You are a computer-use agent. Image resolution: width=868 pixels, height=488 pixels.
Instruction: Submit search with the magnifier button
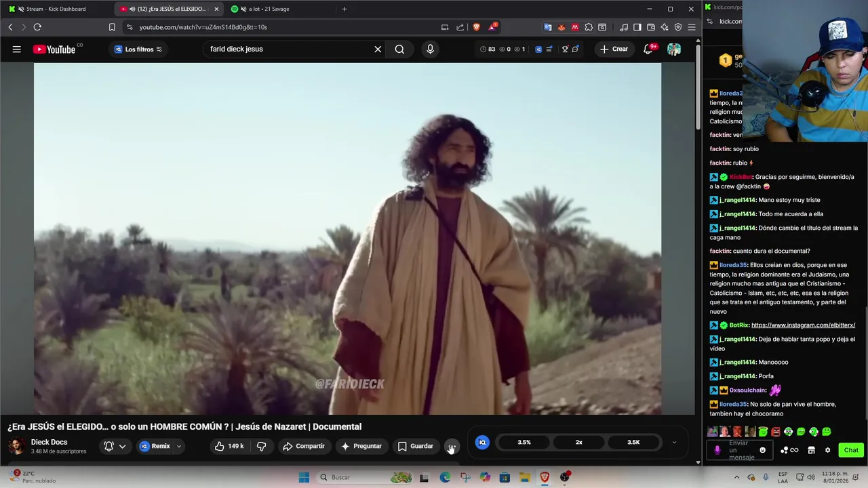tap(399, 49)
